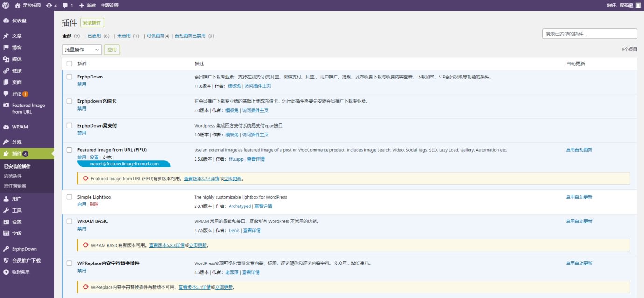Disable the WPJAM BASIC plugin via 禁用 link

pyautogui.click(x=82, y=229)
